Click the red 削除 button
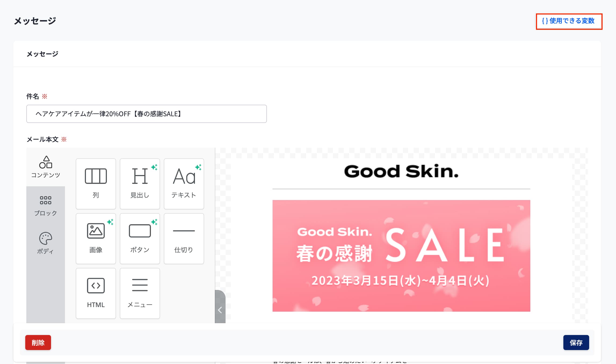This screenshot has height=364, width=616. [x=38, y=343]
